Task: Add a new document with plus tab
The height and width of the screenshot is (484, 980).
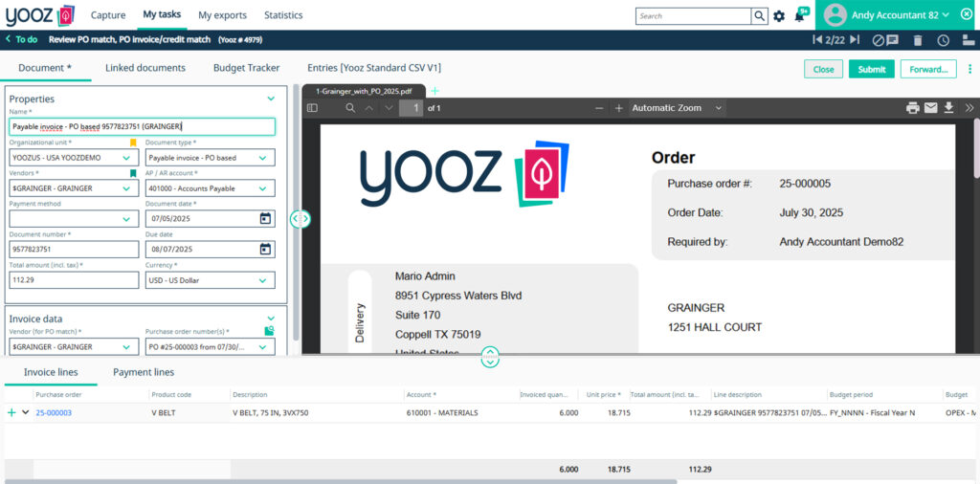Action: coord(435,91)
